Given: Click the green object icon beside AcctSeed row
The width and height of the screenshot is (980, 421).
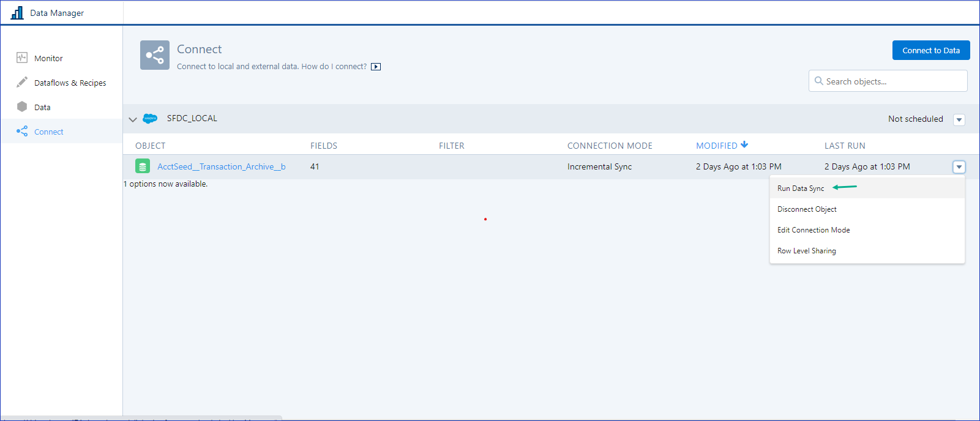Looking at the screenshot, I should point(143,166).
